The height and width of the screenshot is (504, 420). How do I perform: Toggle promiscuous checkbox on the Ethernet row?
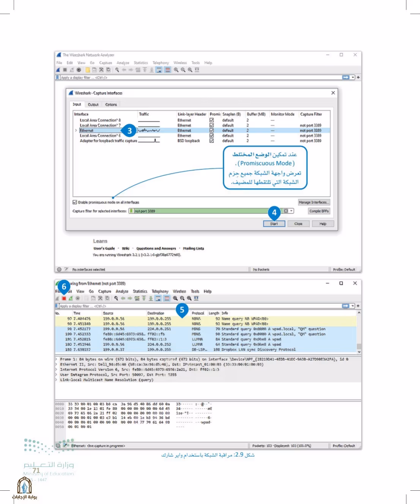coord(212,130)
